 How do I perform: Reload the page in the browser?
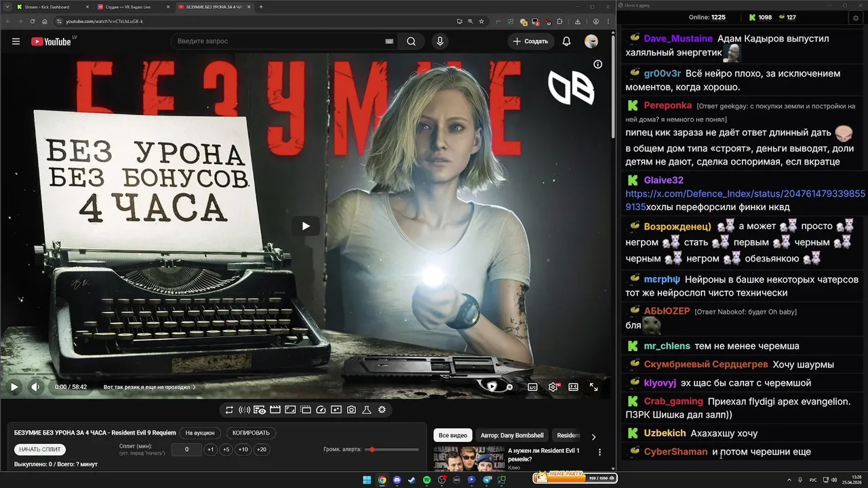[x=31, y=21]
